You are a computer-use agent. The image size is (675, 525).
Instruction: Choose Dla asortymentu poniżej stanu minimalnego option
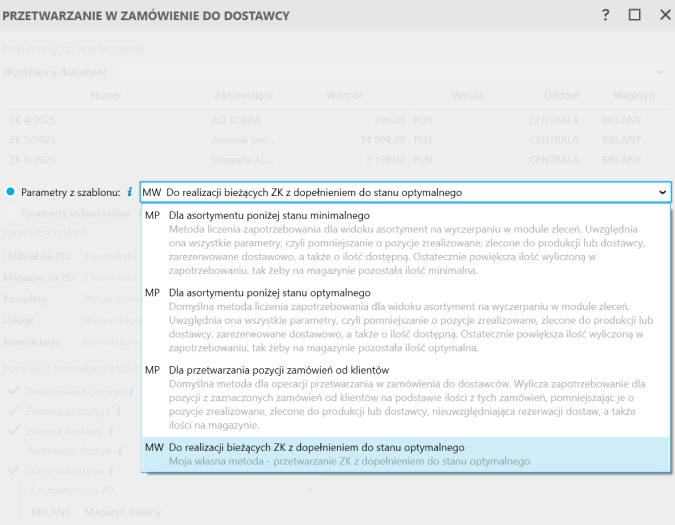coord(270,215)
